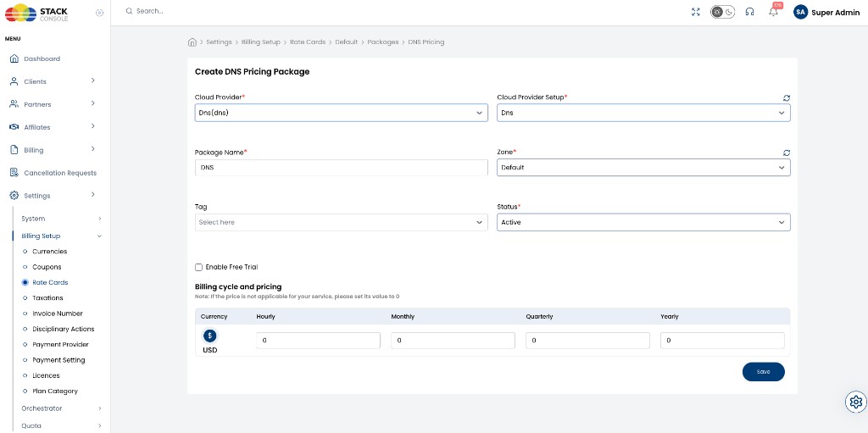The image size is (868, 433).
Task: Open the SA user avatar
Action: point(800,12)
